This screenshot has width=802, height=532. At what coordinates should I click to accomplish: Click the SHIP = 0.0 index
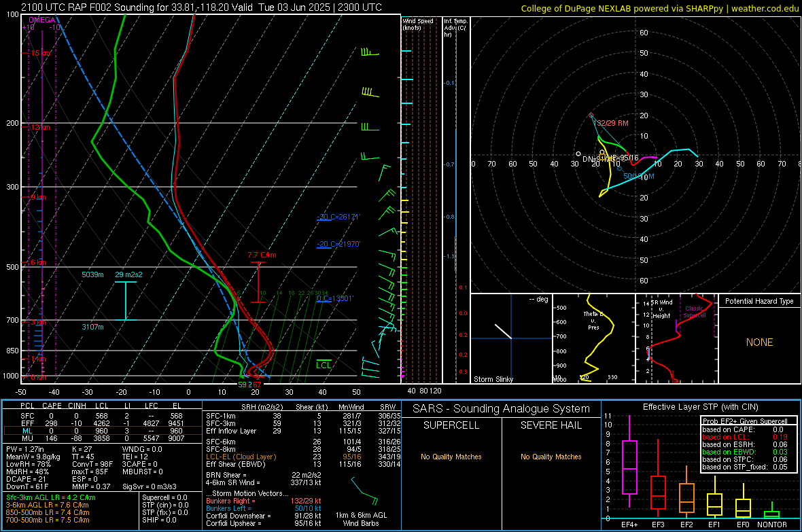point(159,520)
